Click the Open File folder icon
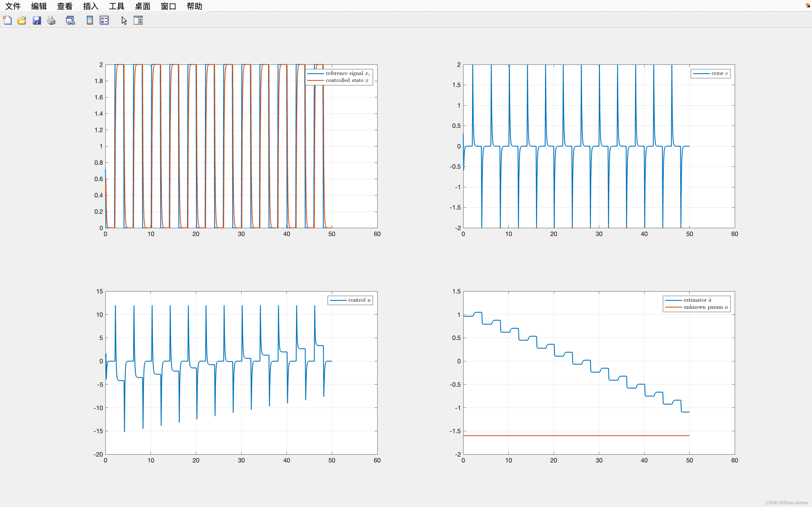 pos(22,21)
